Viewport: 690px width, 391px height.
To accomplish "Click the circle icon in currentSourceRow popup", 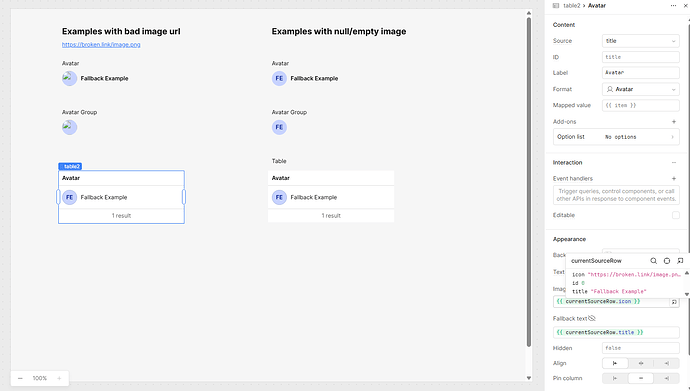I will (667, 261).
